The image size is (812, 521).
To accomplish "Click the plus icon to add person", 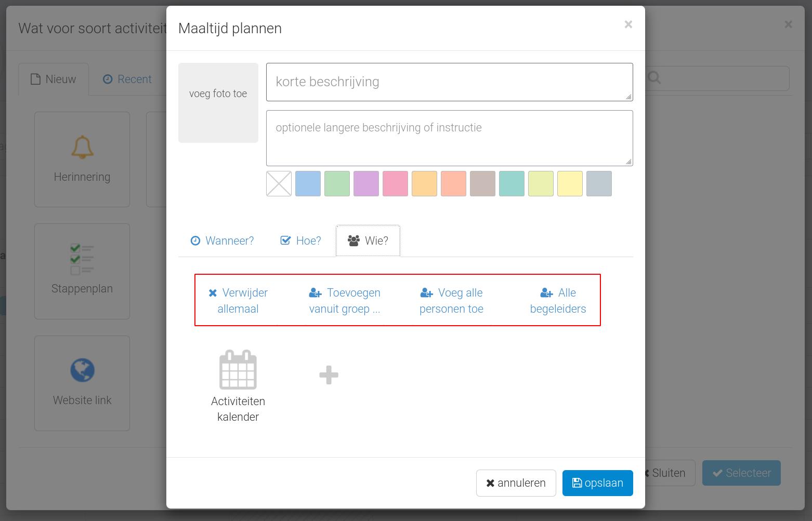I will coord(329,375).
